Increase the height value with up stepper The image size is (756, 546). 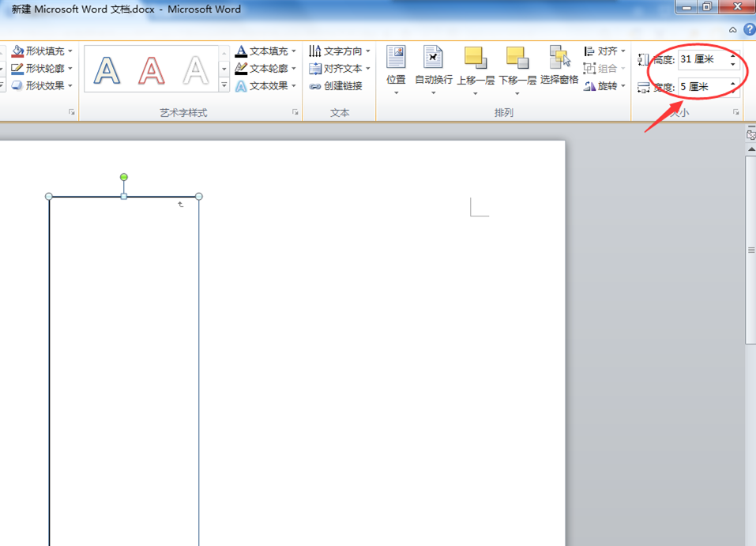733,55
